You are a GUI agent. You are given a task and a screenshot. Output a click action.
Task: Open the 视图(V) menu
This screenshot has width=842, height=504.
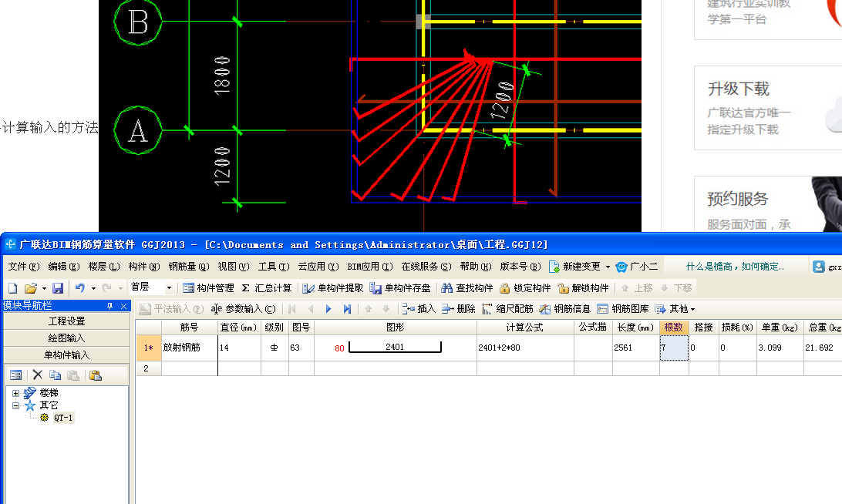coord(234,266)
